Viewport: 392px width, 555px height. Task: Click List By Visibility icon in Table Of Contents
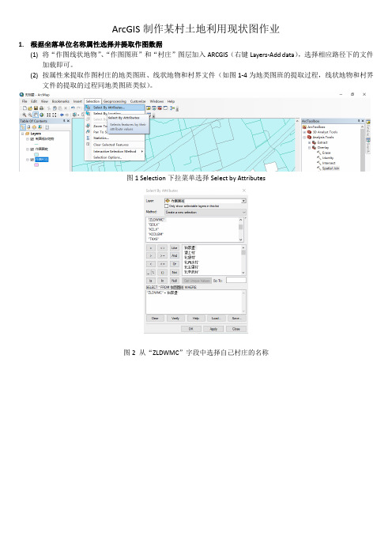[x=34, y=127]
